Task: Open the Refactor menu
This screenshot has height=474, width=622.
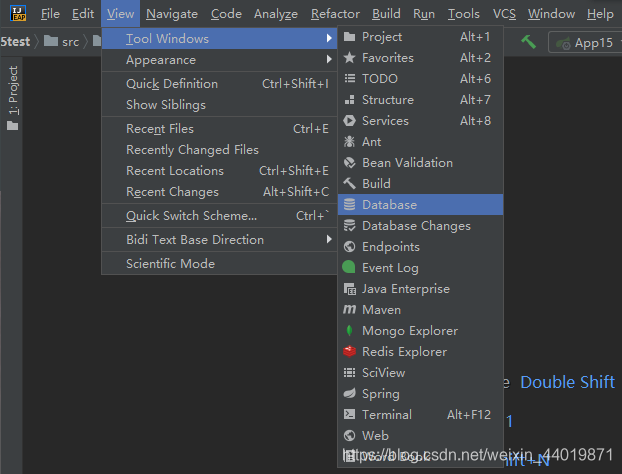Action: (x=335, y=14)
